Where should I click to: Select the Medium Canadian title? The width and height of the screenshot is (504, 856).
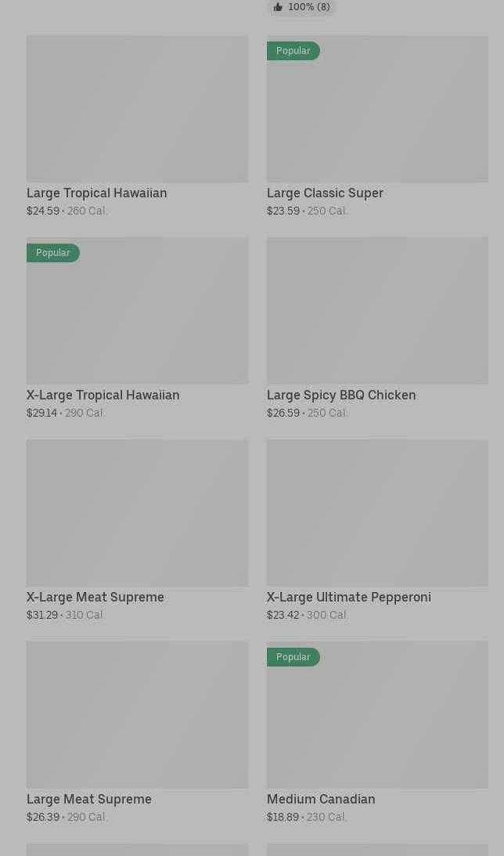tap(321, 799)
